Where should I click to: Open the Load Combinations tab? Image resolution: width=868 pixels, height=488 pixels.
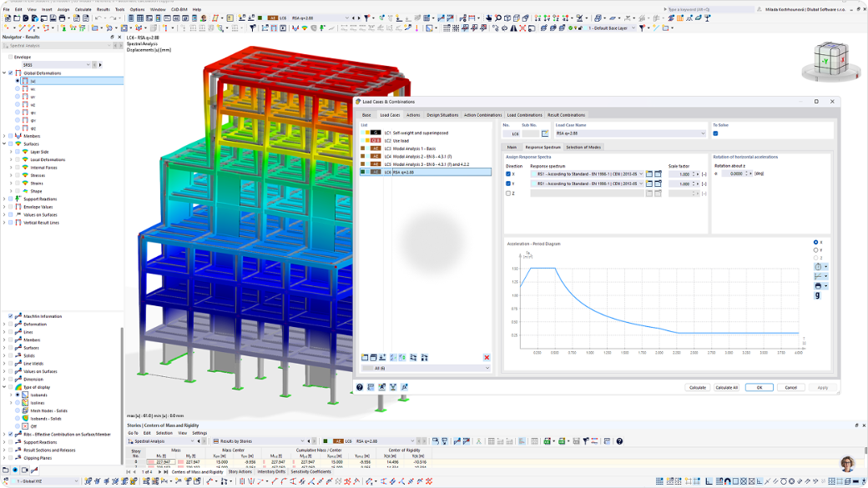pyautogui.click(x=524, y=115)
